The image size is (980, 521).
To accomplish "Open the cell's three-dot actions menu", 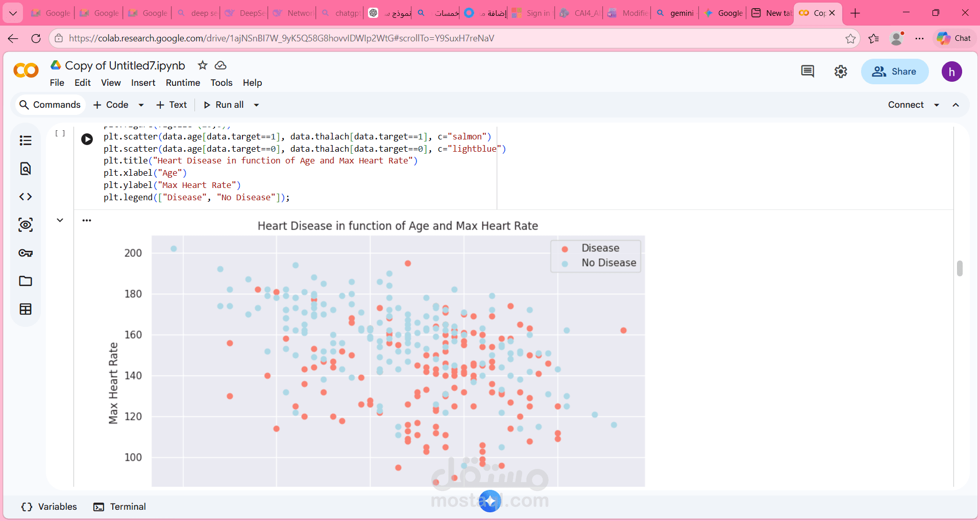I will click(87, 220).
